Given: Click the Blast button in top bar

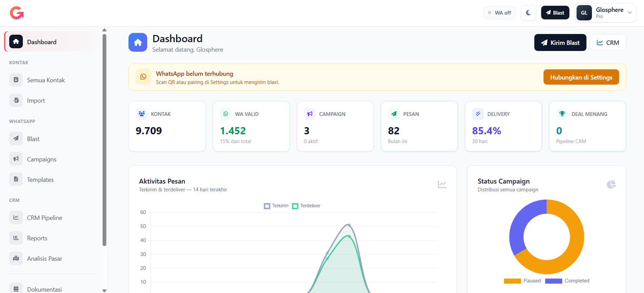Looking at the screenshot, I should 555,13.
